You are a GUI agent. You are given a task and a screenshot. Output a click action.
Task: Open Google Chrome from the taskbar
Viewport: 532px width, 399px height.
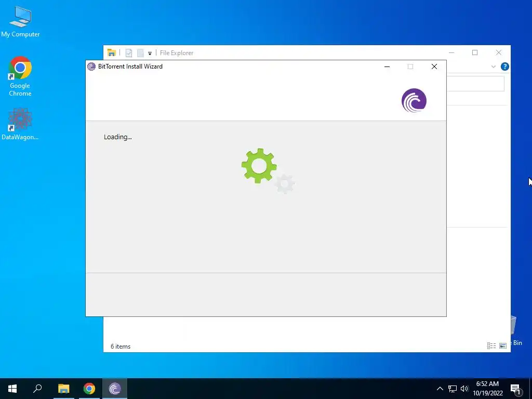point(89,389)
